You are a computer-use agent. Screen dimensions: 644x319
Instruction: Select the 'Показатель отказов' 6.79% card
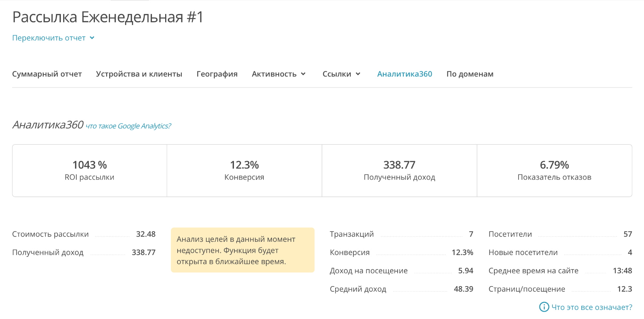(x=554, y=170)
